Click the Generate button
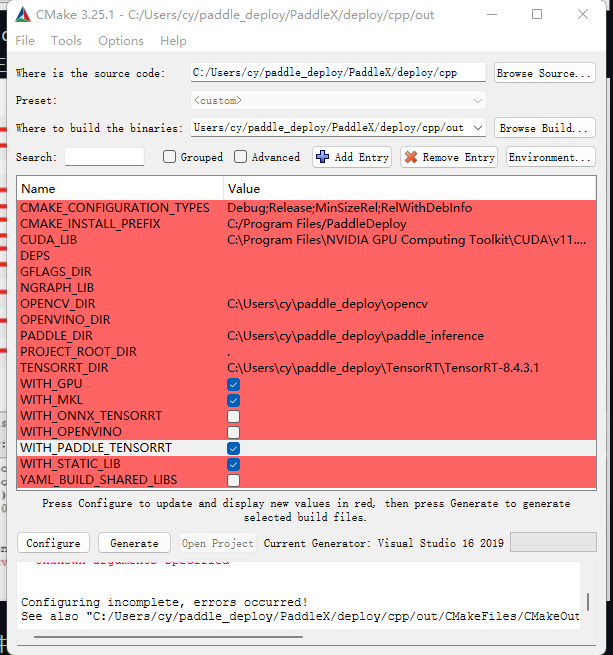613x655 pixels. click(x=134, y=543)
